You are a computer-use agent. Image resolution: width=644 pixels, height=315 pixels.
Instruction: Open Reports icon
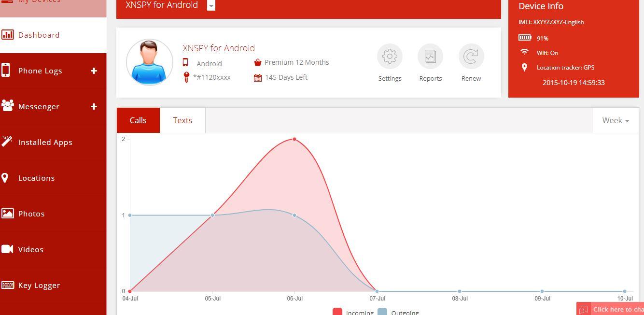click(430, 57)
